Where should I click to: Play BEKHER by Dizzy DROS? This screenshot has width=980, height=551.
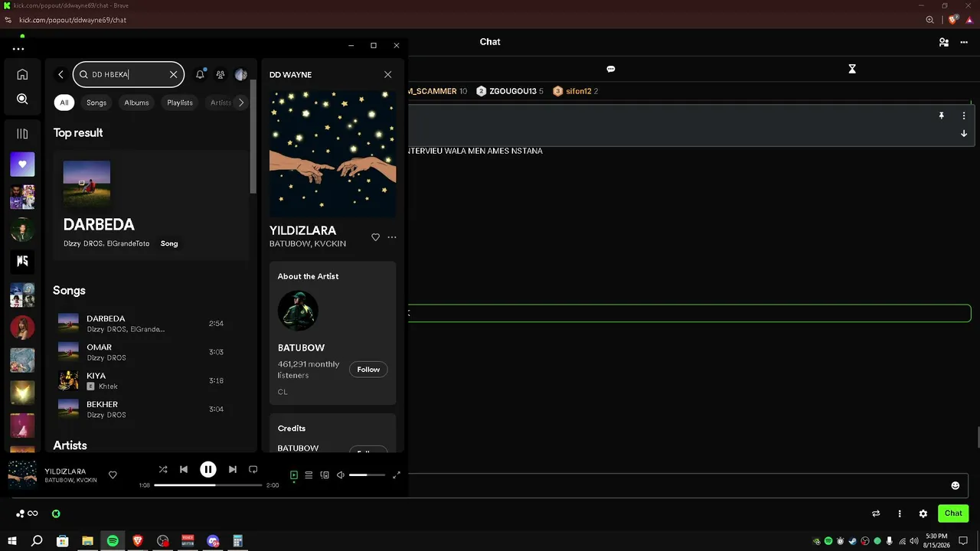(x=151, y=409)
